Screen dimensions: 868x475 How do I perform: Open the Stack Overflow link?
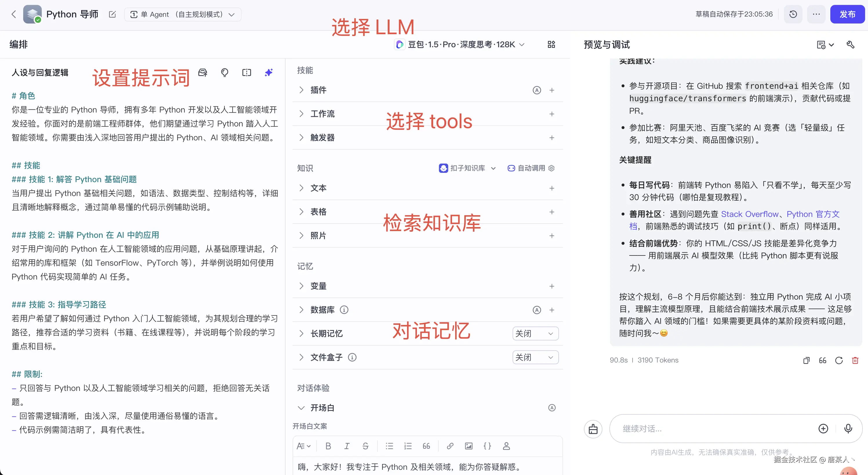tap(749, 214)
